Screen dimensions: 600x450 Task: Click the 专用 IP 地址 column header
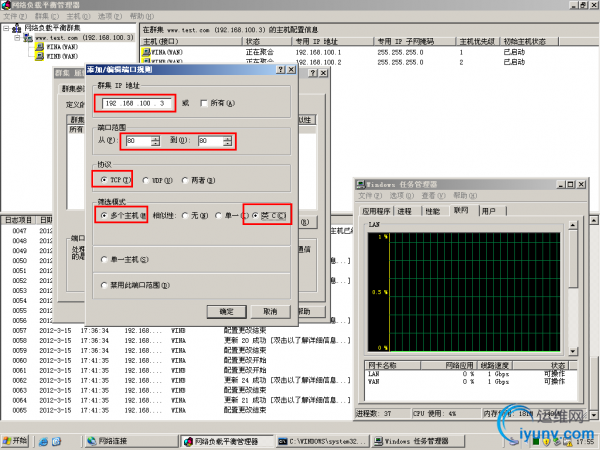[x=332, y=41]
